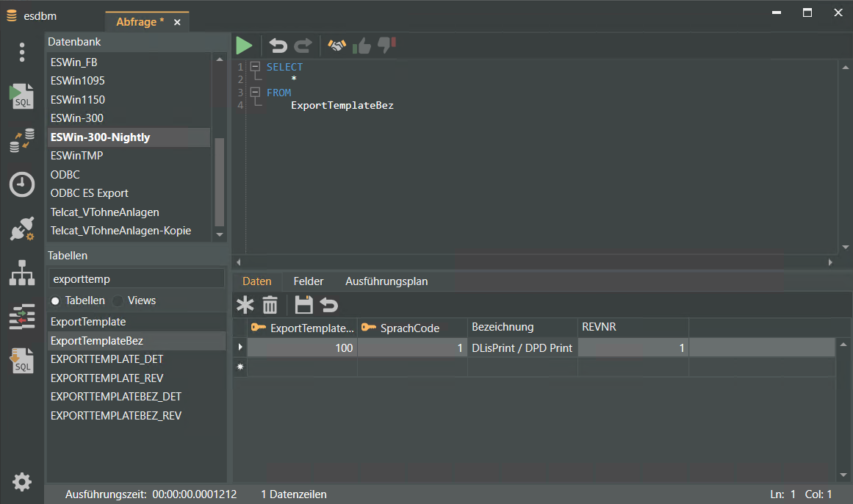Save data changes with the floppy disk icon

[303, 305]
